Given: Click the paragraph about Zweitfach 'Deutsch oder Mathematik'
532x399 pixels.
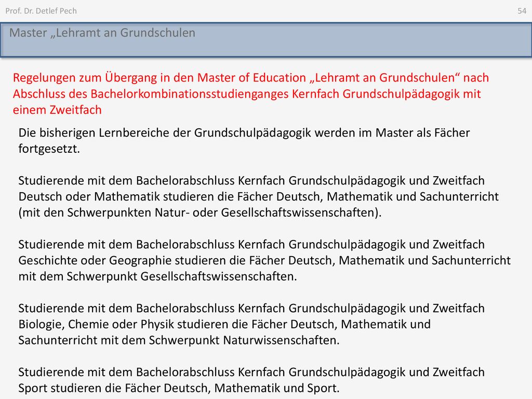Looking at the screenshot, I should pyautogui.click(x=259, y=196).
